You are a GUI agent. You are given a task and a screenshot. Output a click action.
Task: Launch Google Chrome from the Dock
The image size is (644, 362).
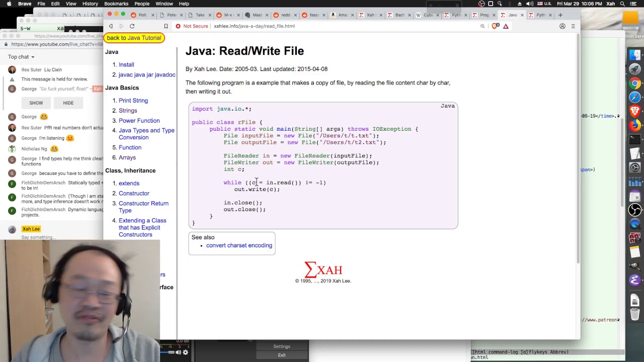[635, 83]
